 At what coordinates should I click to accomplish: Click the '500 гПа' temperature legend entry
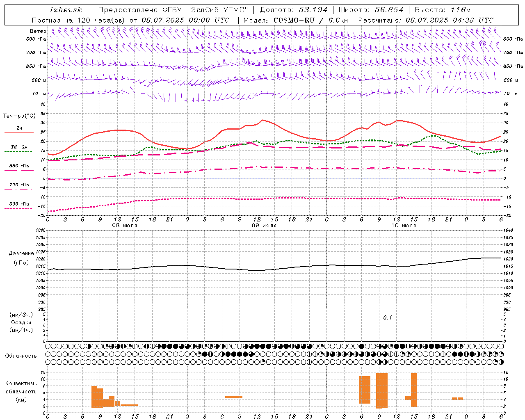(x=19, y=204)
